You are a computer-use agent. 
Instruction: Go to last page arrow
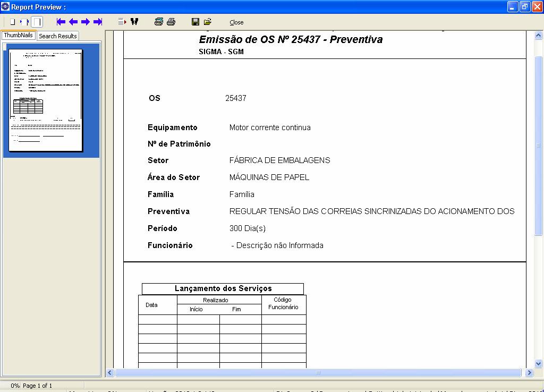[x=98, y=22]
